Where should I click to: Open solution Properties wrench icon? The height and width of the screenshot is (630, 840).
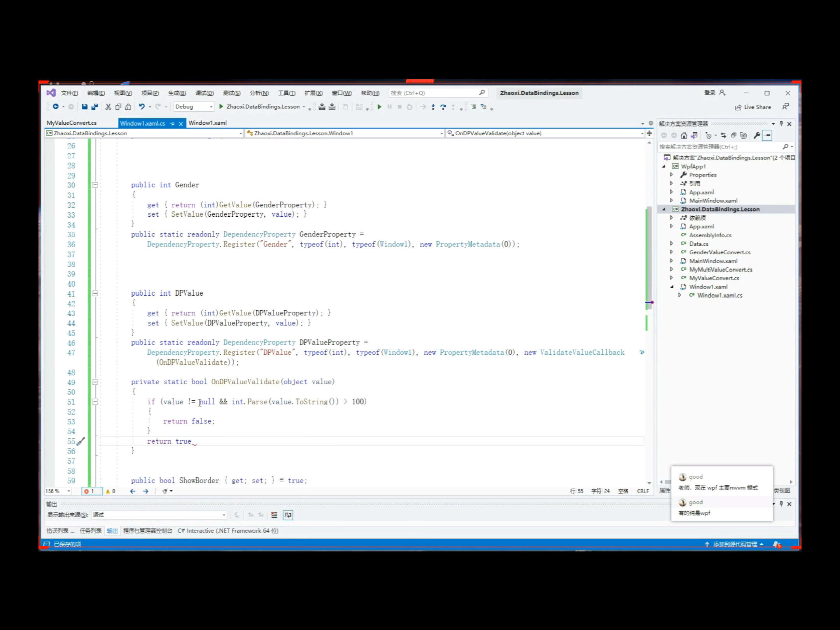757,135
